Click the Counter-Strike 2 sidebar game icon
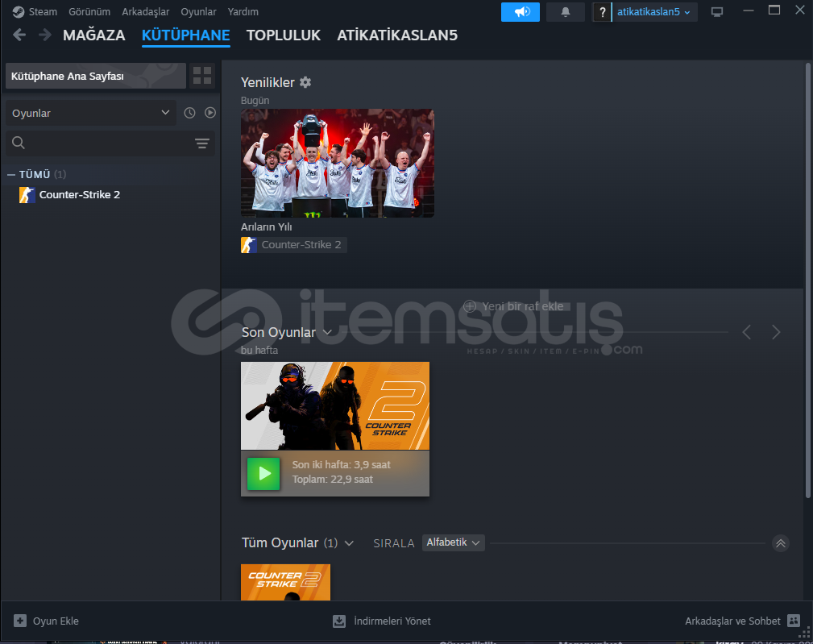Screen dimensions: 813x644 (27, 194)
